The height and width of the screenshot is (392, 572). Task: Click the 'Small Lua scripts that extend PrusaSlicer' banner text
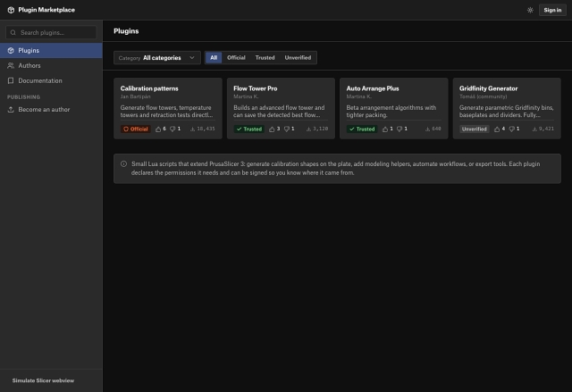336,168
